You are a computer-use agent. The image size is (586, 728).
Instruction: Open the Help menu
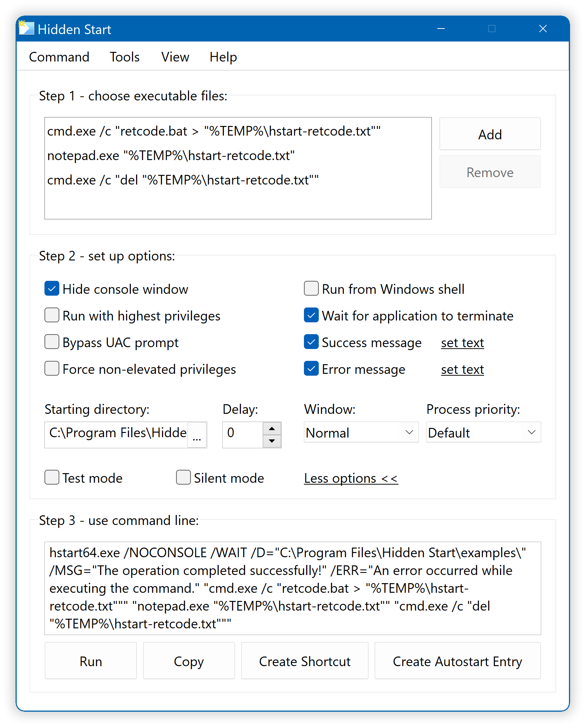223,57
